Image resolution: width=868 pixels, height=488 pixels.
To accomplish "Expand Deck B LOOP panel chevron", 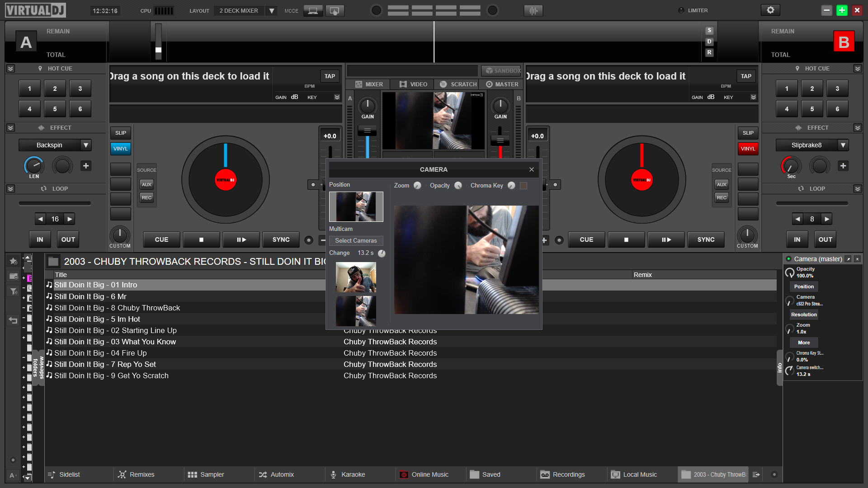I will [x=858, y=189].
